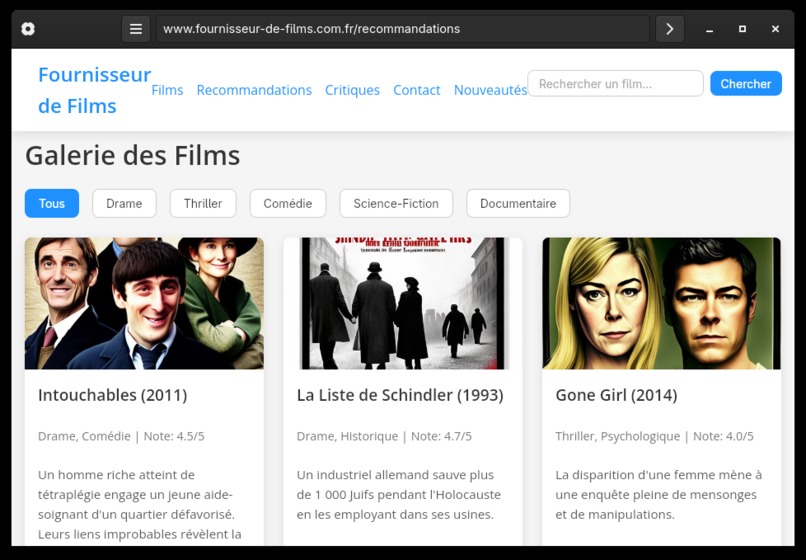This screenshot has width=806, height=560.
Task: Filter by Science-Fiction genre
Action: pyautogui.click(x=396, y=203)
